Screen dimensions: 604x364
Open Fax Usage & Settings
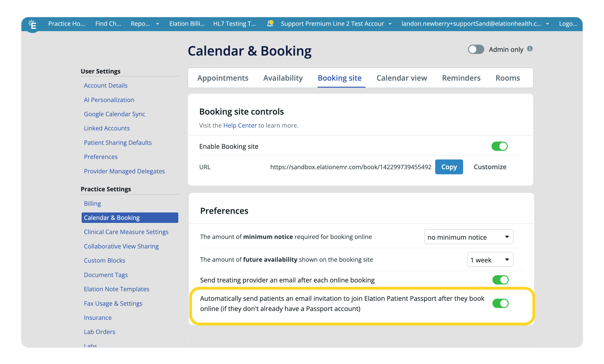(x=113, y=304)
